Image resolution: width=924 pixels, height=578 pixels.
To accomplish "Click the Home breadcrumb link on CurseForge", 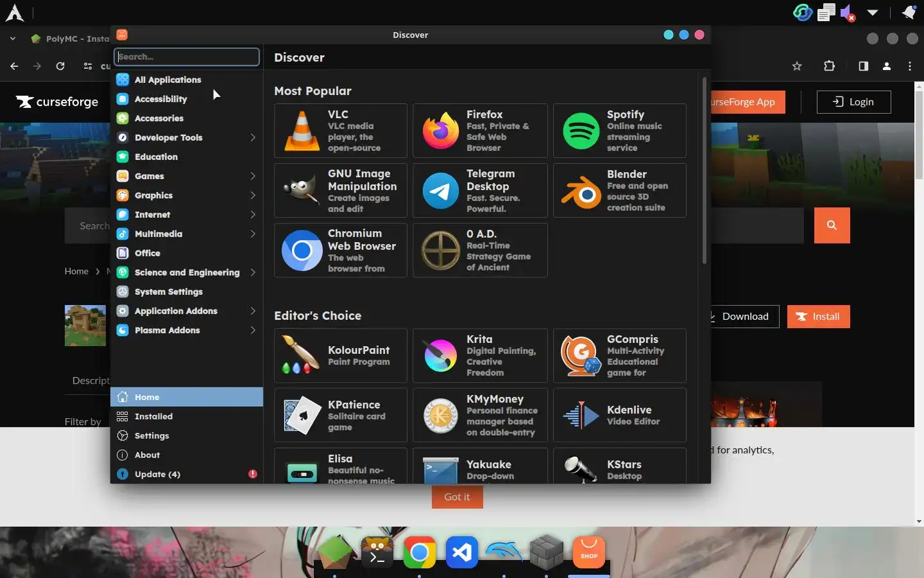I will pos(76,271).
